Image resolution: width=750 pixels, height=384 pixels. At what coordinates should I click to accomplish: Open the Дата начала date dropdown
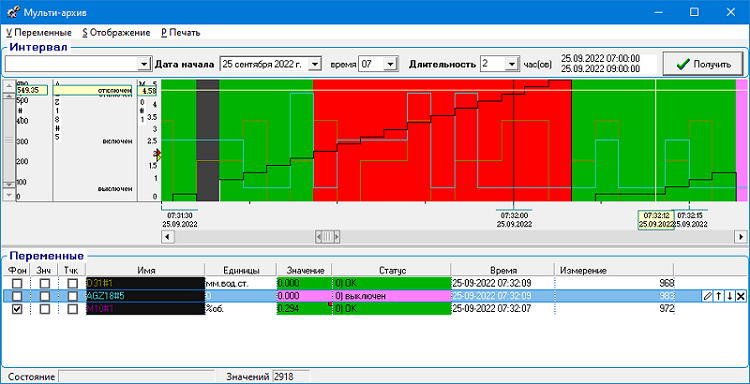tap(314, 64)
